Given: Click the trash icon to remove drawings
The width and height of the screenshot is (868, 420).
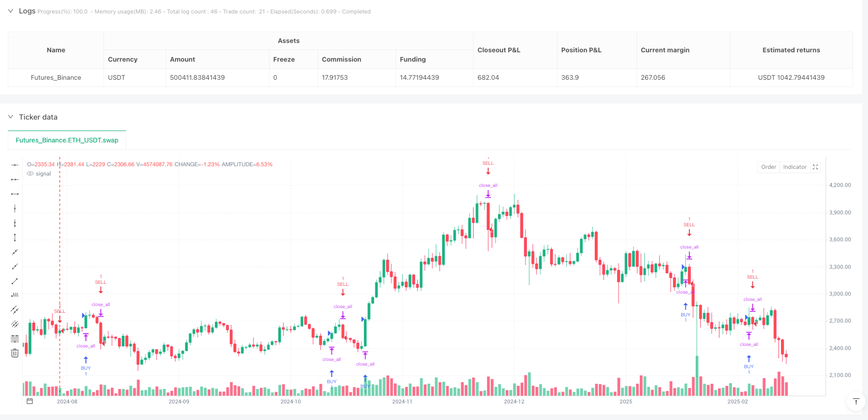Looking at the screenshot, I should click(14, 353).
